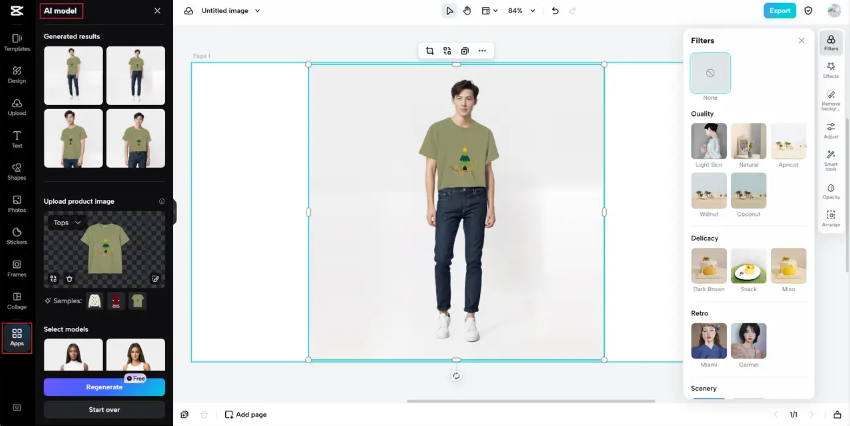Click the undo arrow
Screen dimensions: 850x426
(x=555, y=11)
